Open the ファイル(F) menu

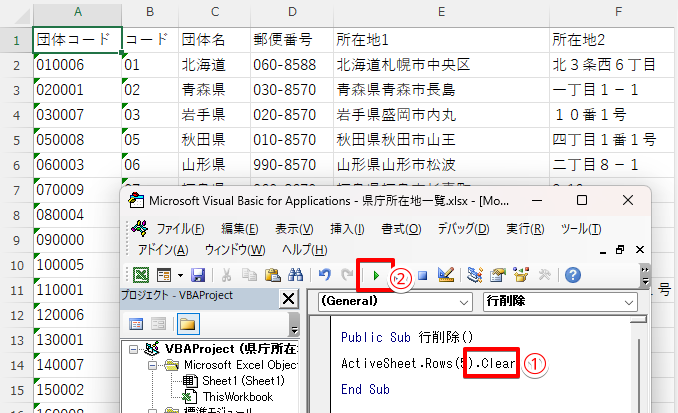pyautogui.click(x=180, y=228)
